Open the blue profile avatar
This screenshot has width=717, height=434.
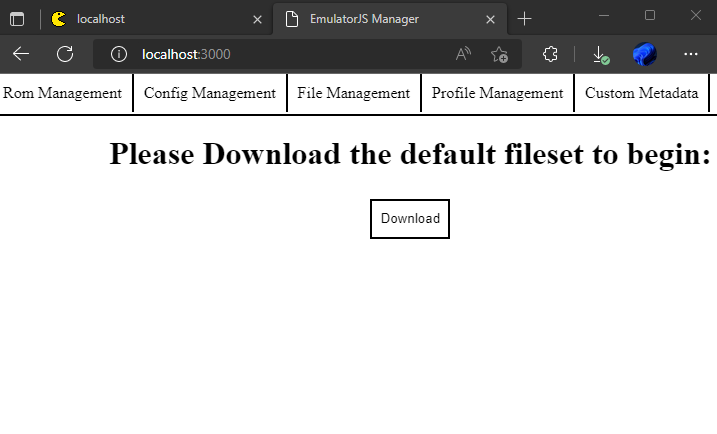tap(644, 54)
